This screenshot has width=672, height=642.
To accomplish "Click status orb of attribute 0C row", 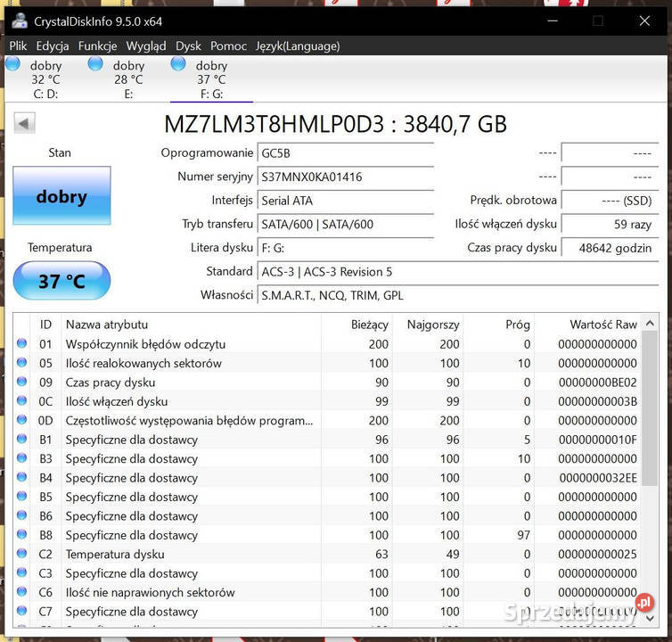I will 22,400.
